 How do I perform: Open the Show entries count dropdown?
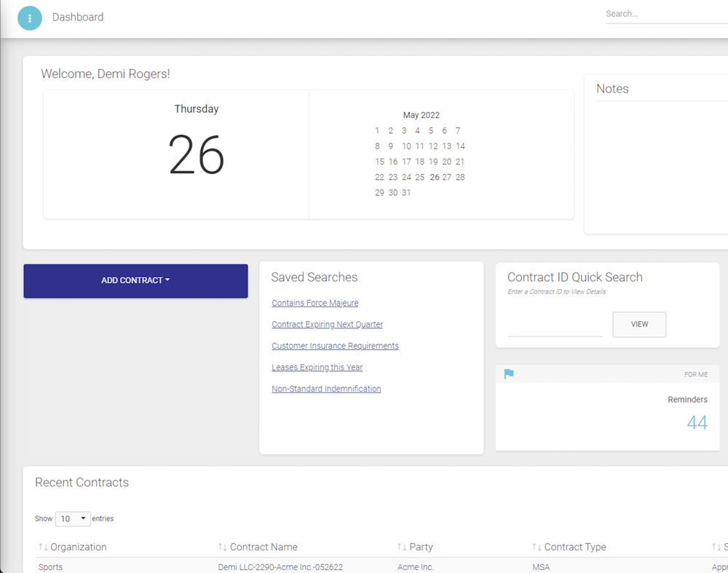pyautogui.click(x=73, y=518)
